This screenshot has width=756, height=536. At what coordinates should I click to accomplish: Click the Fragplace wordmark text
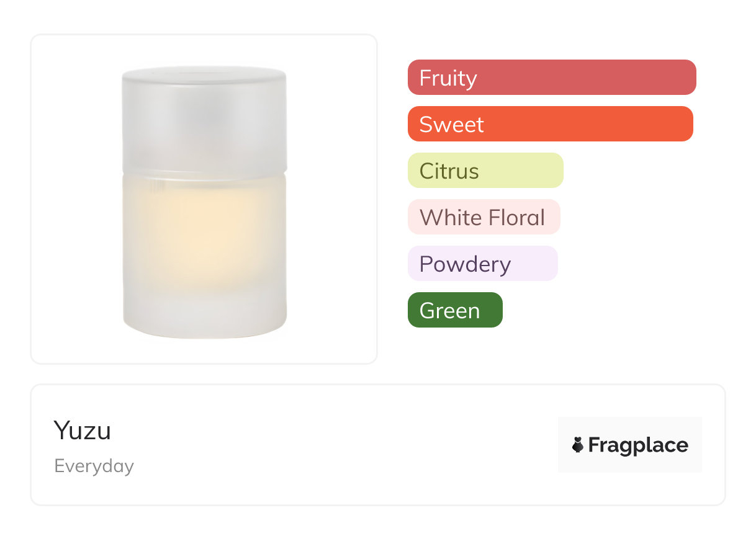[x=638, y=445]
